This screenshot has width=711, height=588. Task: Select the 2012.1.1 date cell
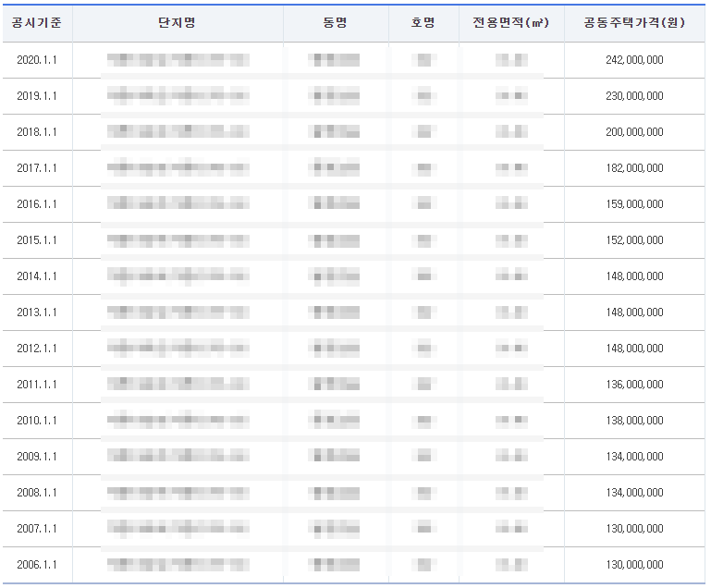(x=37, y=349)
